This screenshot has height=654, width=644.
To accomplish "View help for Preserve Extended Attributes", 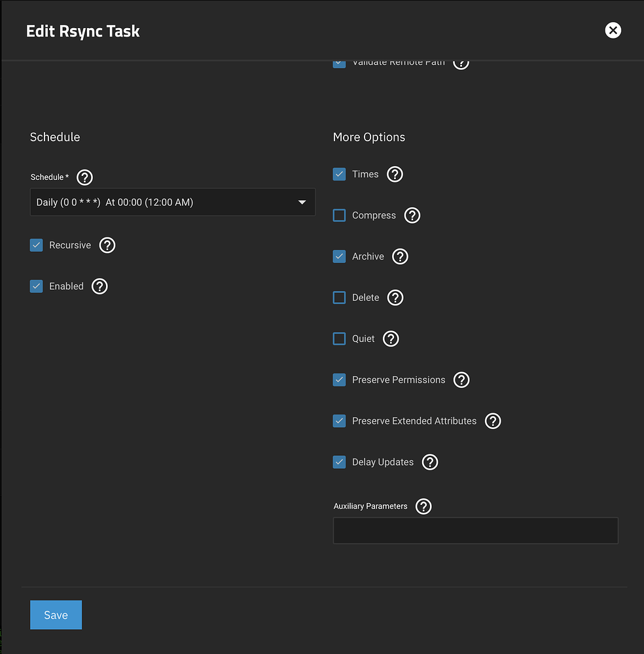I will tap(493, 421).
